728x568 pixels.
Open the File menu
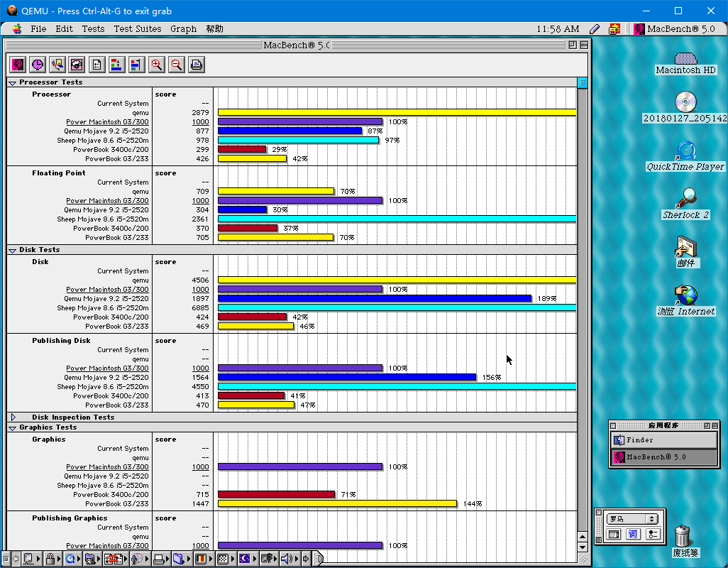[38, 29]
